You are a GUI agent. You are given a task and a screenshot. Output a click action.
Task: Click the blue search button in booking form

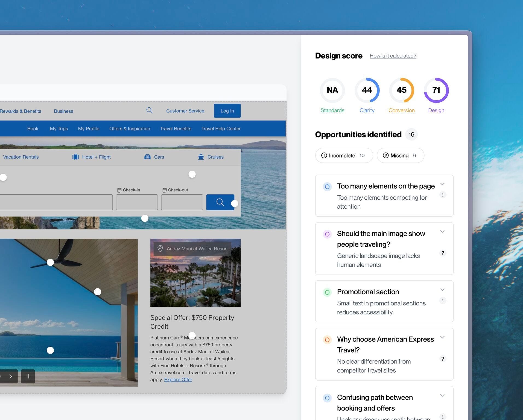(x=220, y=202)
